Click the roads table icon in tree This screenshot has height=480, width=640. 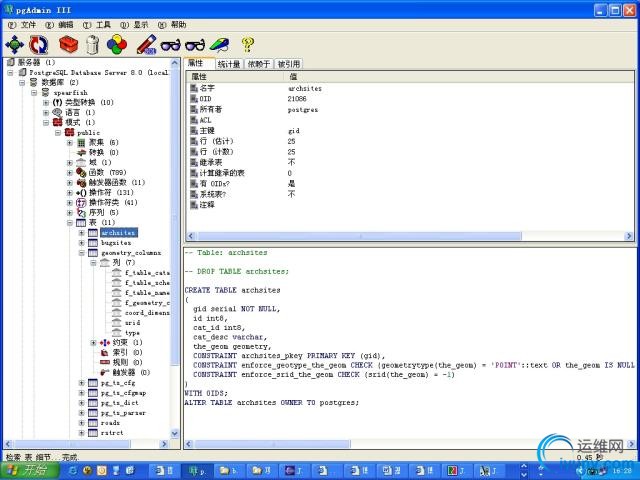pos(93,422)
